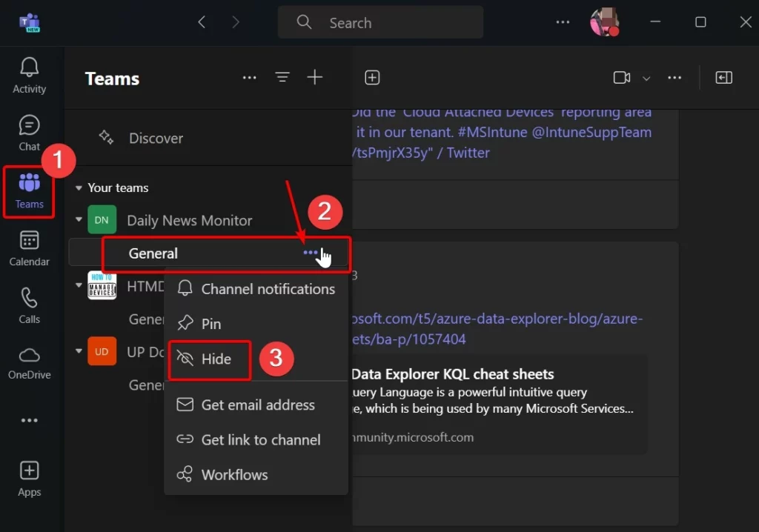Open OneDrive from the sidebar
Image resolution: width=759 pixels, height=532 pixels.
coord(29,363)
